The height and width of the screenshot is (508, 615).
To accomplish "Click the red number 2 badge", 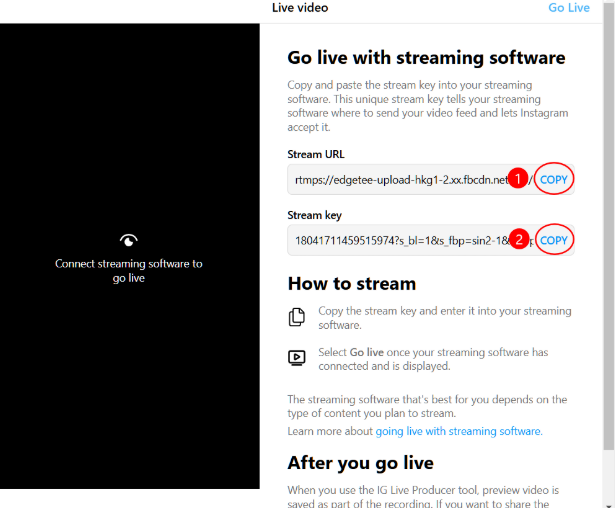I will (x=518, y=241).
